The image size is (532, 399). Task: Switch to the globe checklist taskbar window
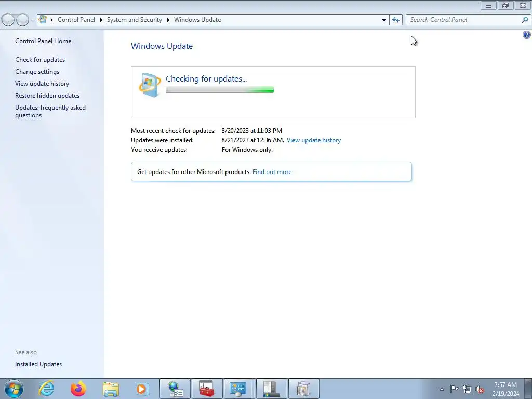(x=175, y=389)
